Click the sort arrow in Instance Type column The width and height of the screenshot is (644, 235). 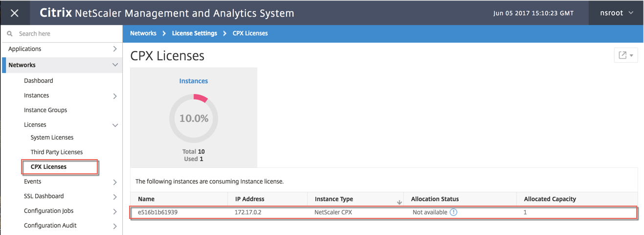coord(400,202)
